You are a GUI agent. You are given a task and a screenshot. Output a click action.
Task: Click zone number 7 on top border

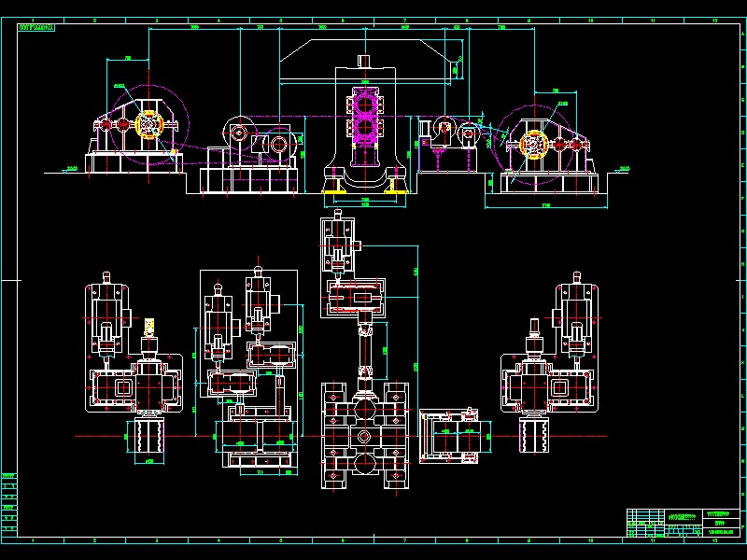[x=405, y=21]
